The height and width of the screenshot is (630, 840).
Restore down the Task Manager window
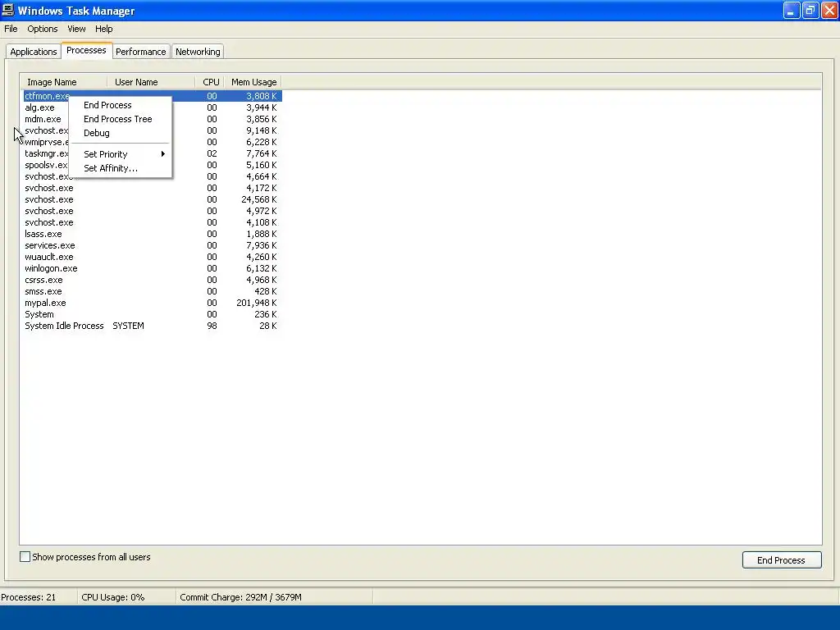[x=810, y=11]
